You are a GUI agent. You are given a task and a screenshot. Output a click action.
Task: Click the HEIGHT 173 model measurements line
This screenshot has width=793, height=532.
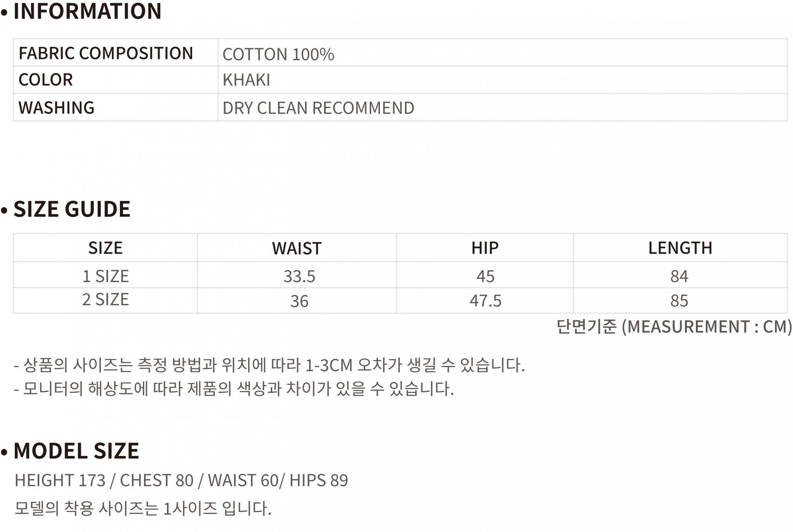tap(181, 480)
